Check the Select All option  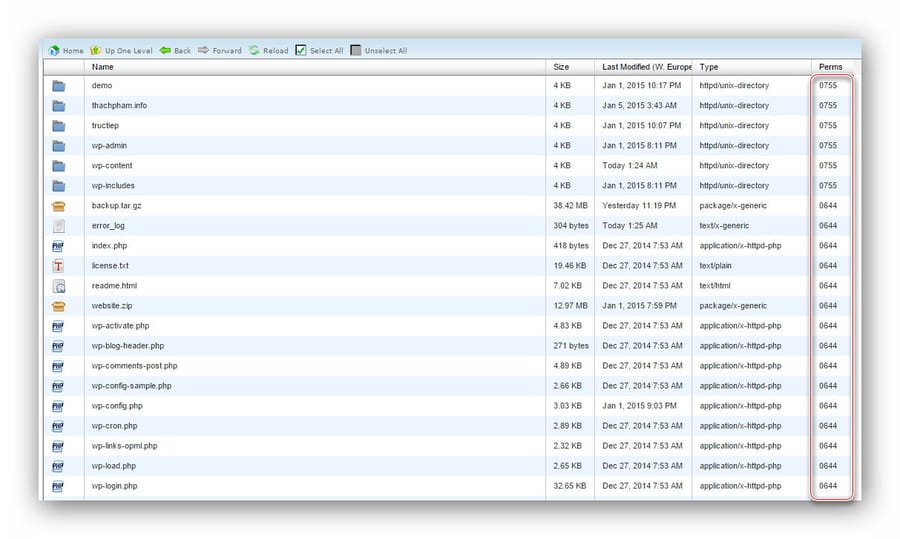point(319,51)
